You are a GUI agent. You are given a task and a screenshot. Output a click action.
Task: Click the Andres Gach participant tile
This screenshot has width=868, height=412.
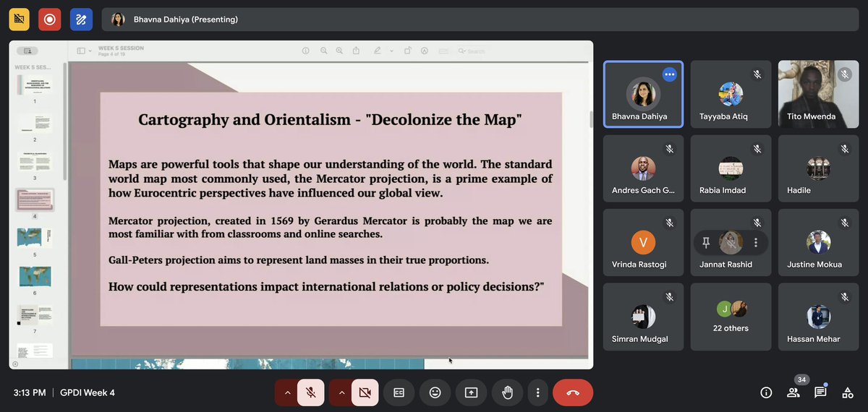[x=643, y=168]
